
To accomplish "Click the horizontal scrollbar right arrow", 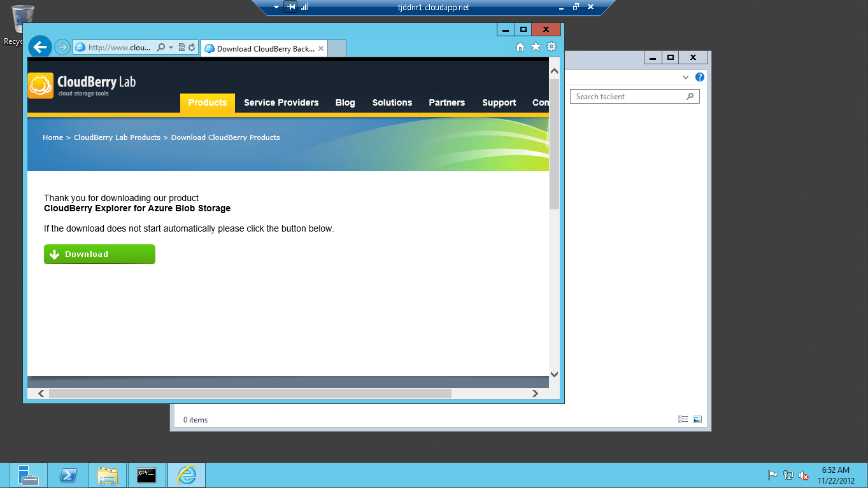I will 536,394.
